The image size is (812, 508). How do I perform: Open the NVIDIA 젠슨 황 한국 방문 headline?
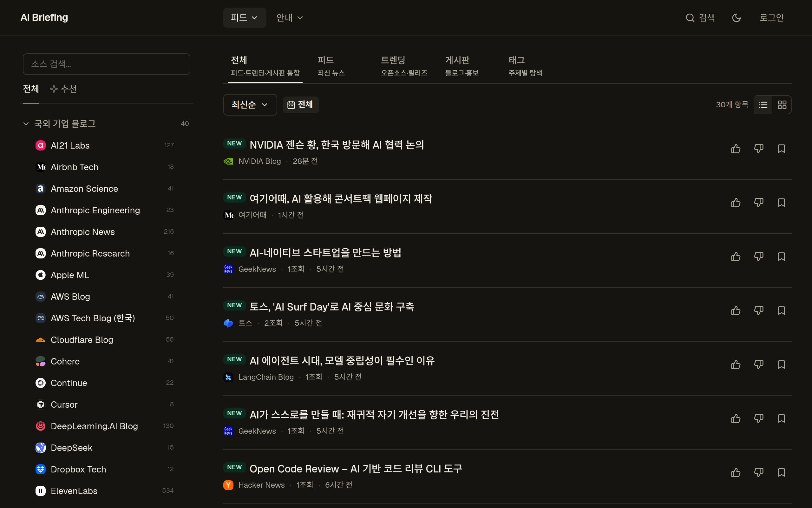pos(337,145)
